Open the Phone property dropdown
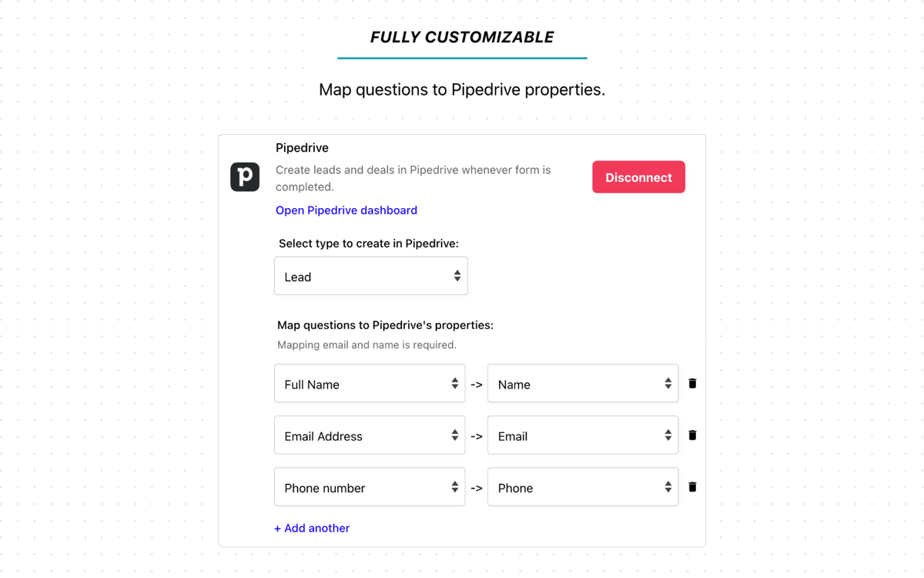924x578 pixels. [583, 486]
